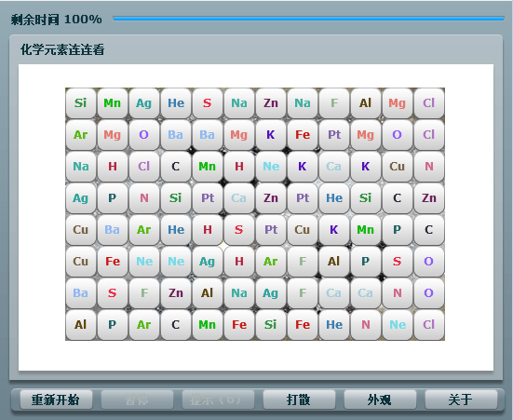Click the Si tile in the top-left corner
Image resolution: width=513 pixels, height=420 pixels.
pyautogui.click(x=80, y=103)
